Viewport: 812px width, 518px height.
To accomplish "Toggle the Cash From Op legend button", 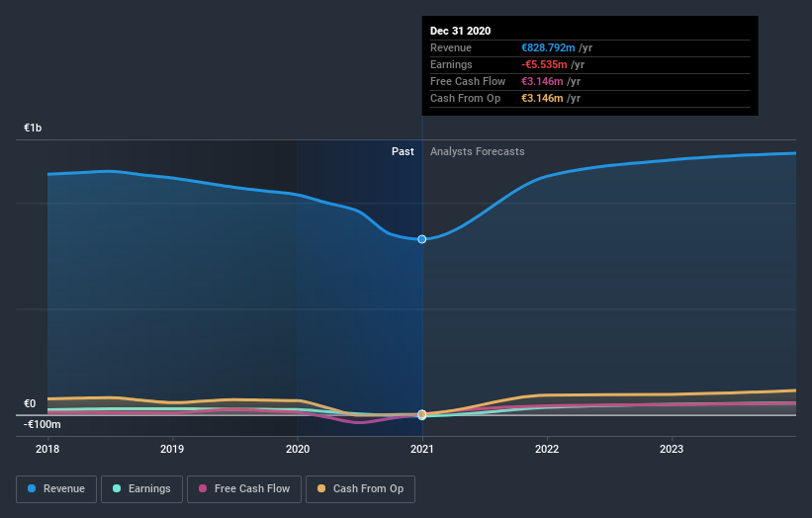I will coord(360,489).
